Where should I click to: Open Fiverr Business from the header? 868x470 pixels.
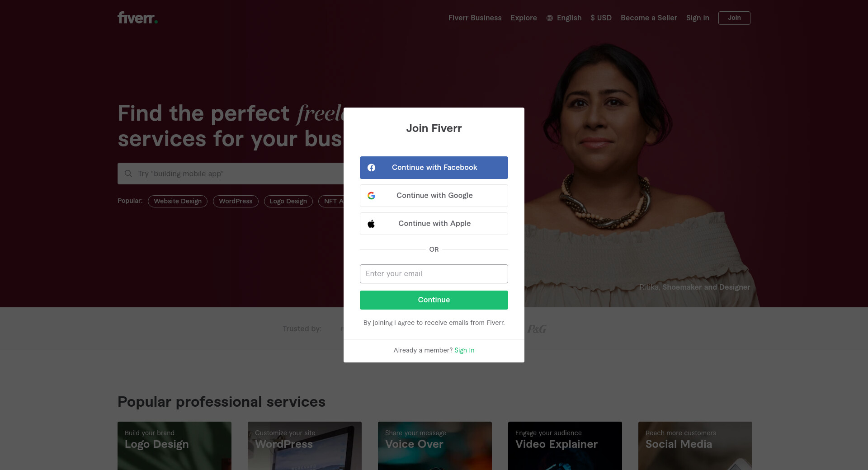(x=475, y=18)
